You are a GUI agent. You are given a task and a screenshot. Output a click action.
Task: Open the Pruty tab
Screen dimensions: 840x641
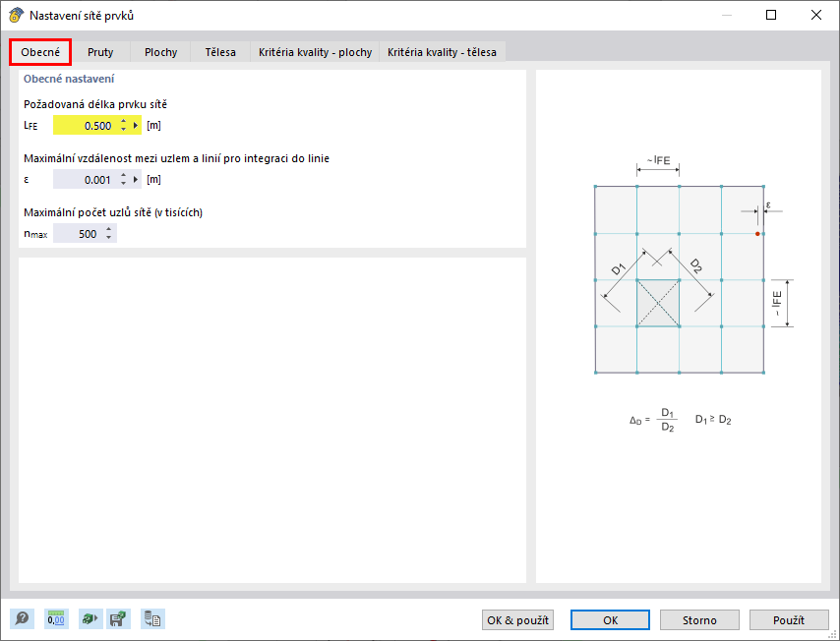click(x=100, y=52)
